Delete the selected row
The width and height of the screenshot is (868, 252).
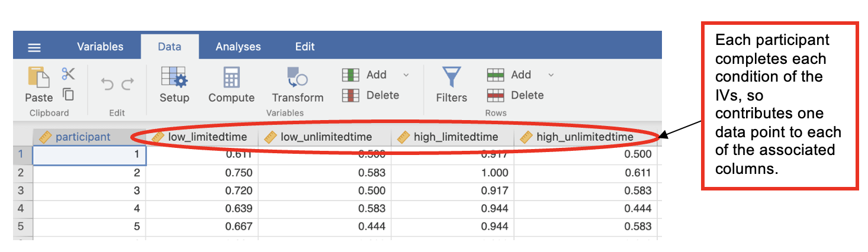(515, 95)
